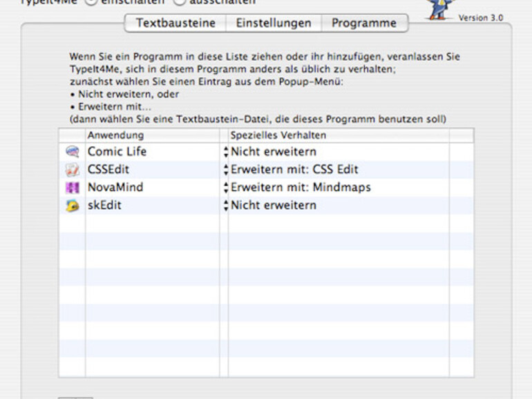Screen dimensions: 532x399
Task: Open the Einstellungen tab
Action: tap(274, 23)
